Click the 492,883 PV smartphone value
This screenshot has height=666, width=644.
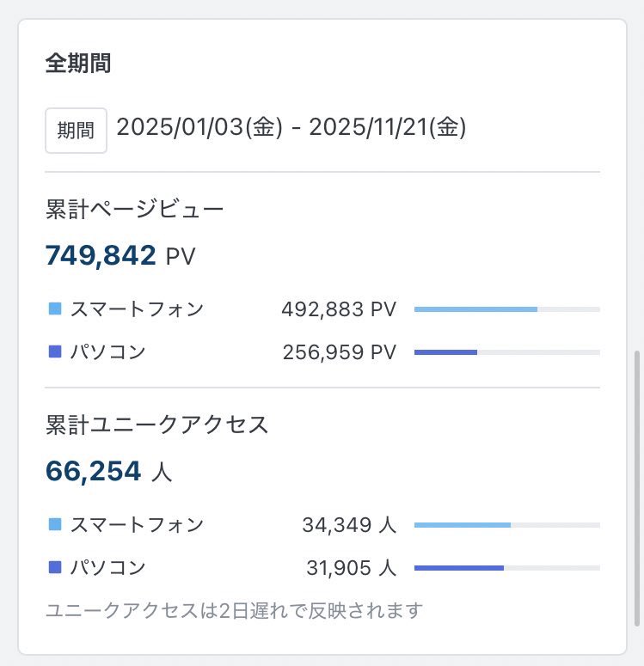click(x=338, y=309)
